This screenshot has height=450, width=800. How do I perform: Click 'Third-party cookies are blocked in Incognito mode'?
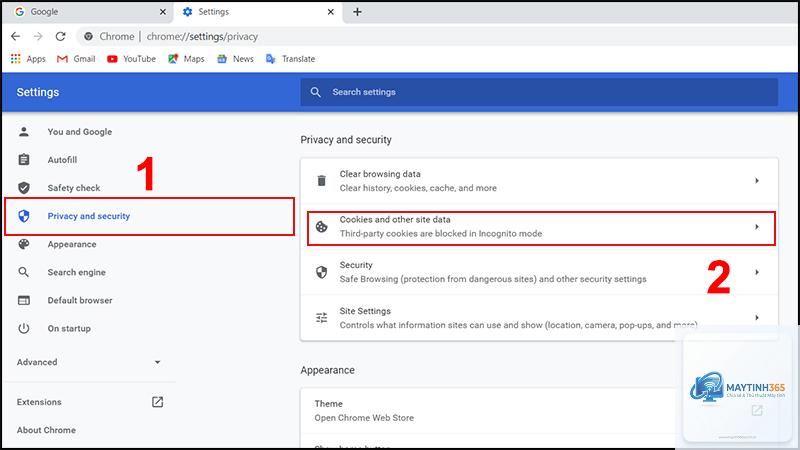(441, 234)
